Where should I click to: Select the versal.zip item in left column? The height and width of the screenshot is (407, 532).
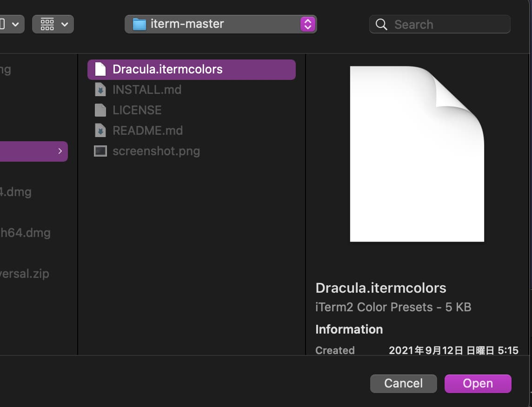click(24, 274)
